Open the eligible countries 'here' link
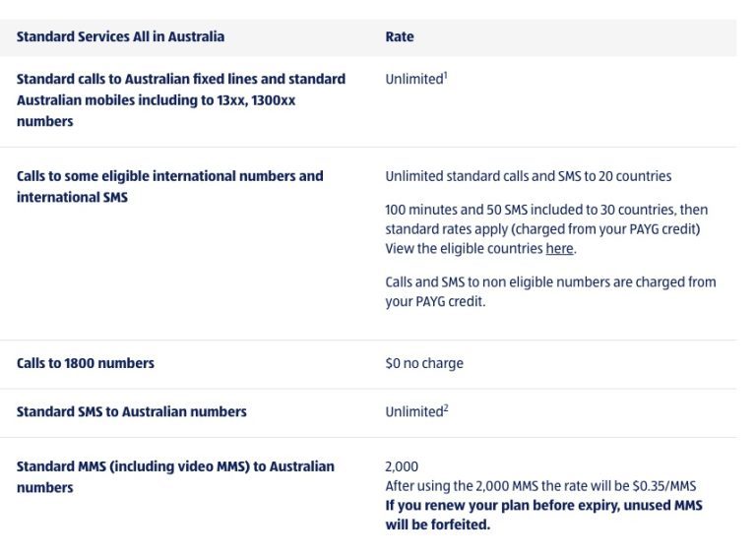Viewport: 756px width, 556px height. 559,249
